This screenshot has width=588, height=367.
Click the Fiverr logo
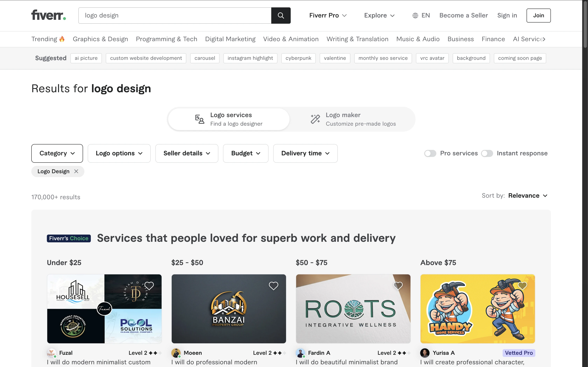[x=48, y=15]
